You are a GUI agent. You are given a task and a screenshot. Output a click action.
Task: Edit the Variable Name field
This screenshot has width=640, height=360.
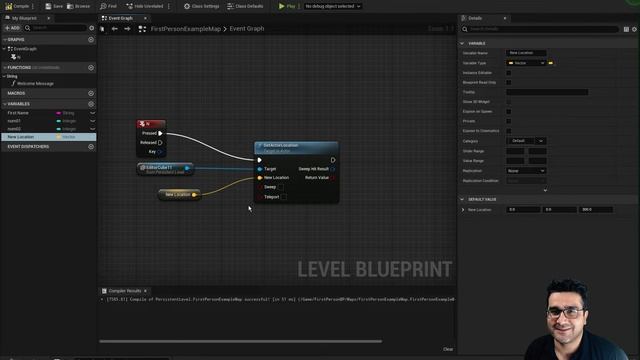(x=526, y=53)
